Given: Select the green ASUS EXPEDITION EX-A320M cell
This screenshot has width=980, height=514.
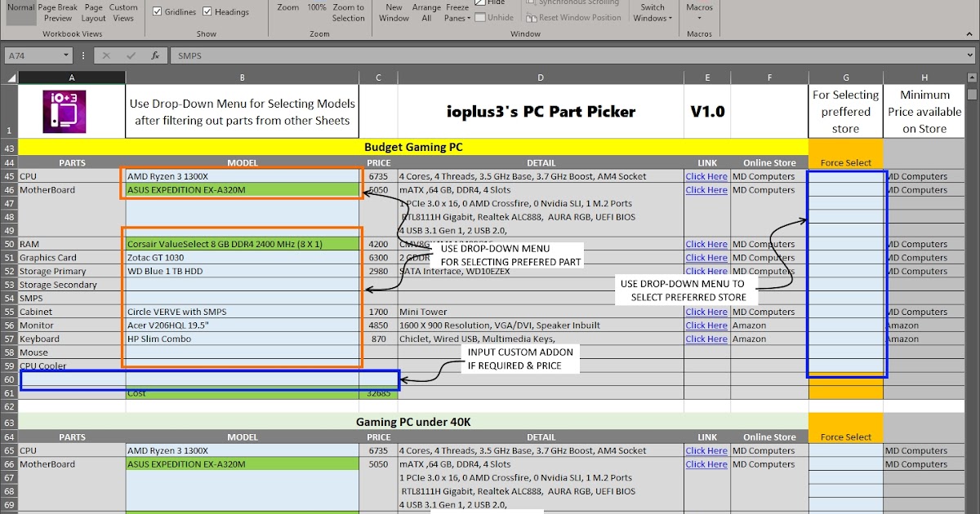Looking at the screenshot, I should 243,189.
